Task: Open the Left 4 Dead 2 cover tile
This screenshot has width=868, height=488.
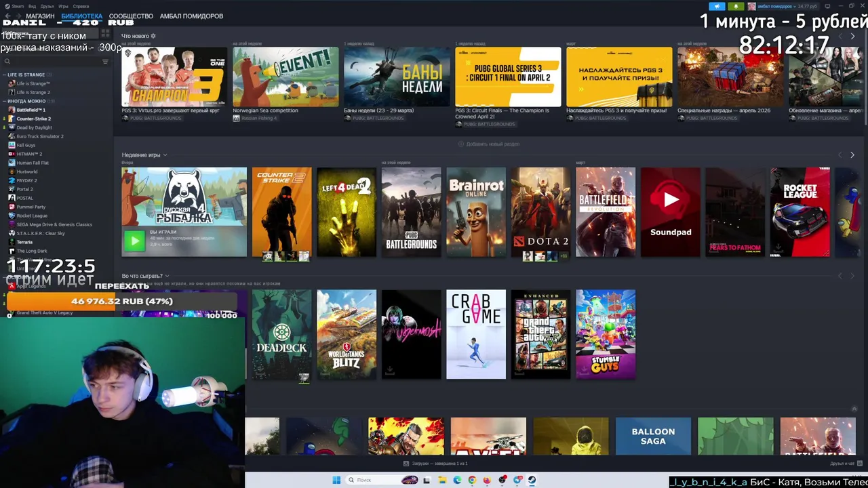Action: [x=347, y=212]
